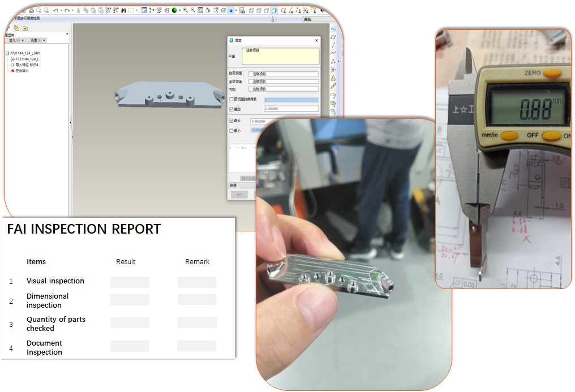Screen dimensions: 575x392
Task: Select the Datum Axis tool in right toolbar
Action: point(333,45)
